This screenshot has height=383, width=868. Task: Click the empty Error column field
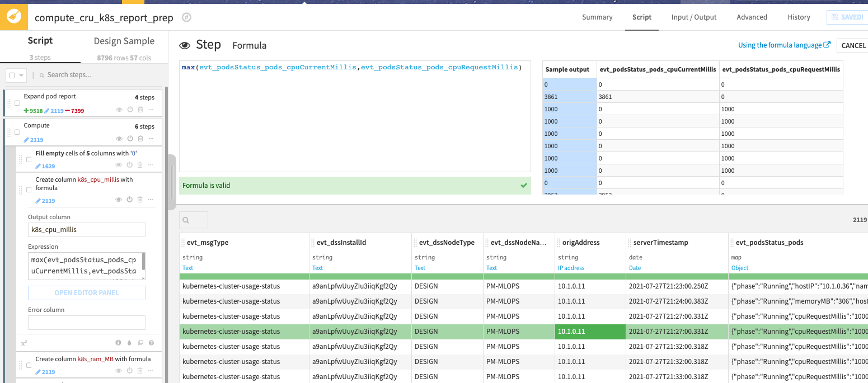pos(87,323)
